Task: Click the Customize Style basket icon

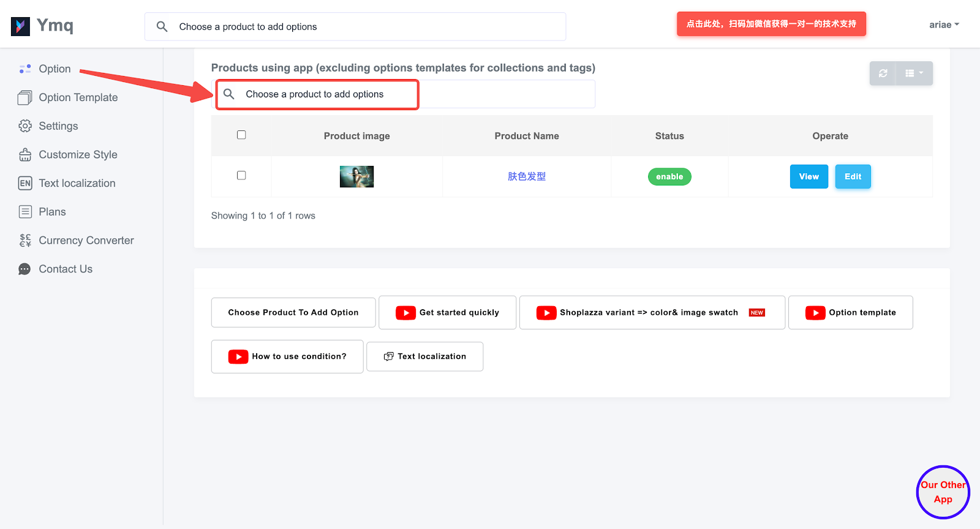Action: click(25, 155)
